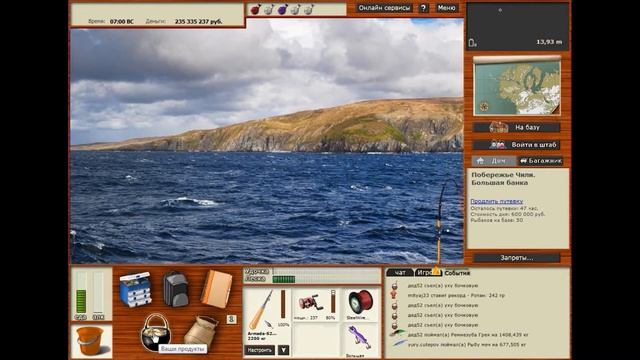Click the empty tackle slot under the reel
Viewport: 640px width, 360px height.
(x=316, y=340)
